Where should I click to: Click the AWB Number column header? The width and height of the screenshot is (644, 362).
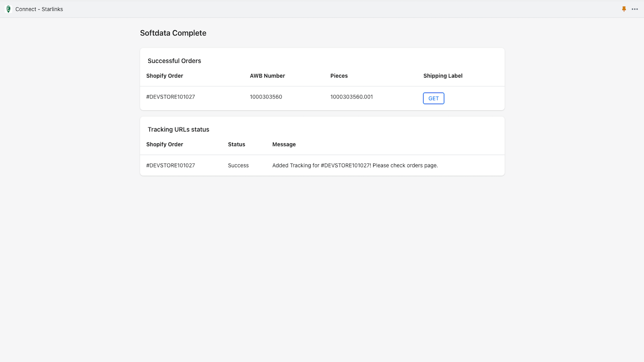pos(267,76)
